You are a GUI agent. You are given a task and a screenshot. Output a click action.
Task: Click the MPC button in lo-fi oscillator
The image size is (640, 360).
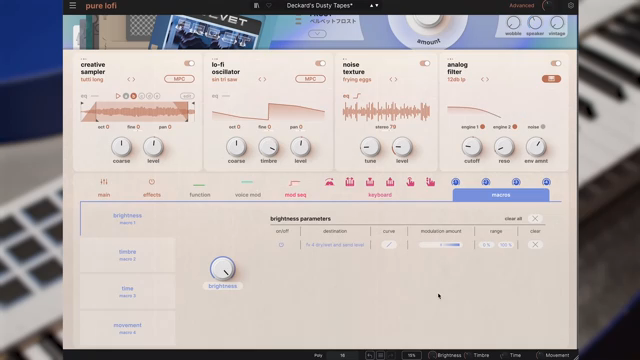[310, 79]
